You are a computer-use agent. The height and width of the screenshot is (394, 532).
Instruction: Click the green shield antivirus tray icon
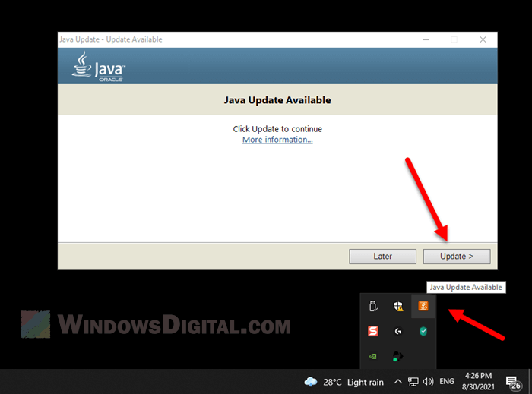click(423, 331)
